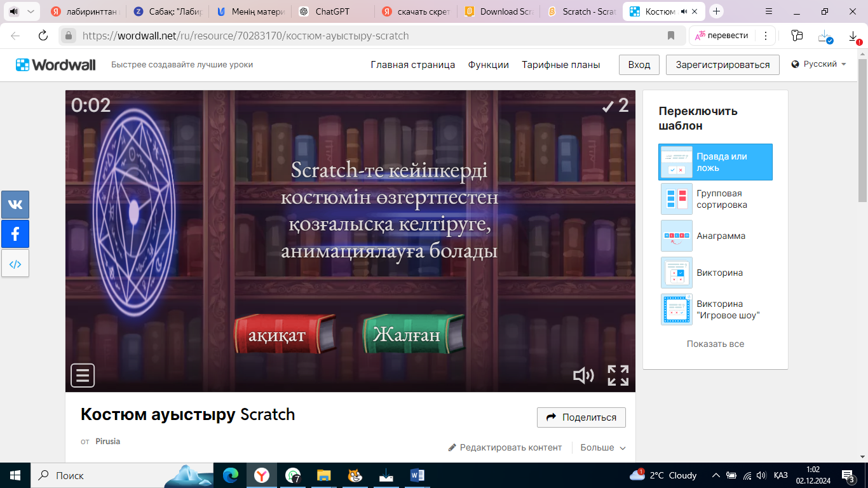Share the activity on VK

click(15, 205)
